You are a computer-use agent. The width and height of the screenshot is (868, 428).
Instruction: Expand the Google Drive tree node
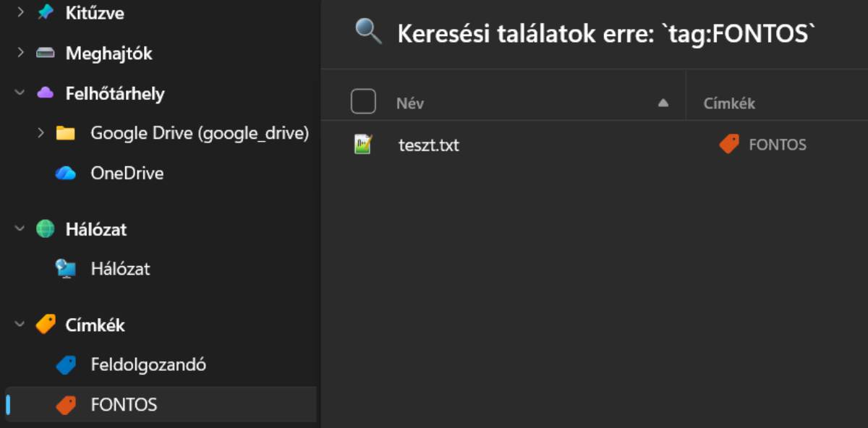[x=41, y=133]
